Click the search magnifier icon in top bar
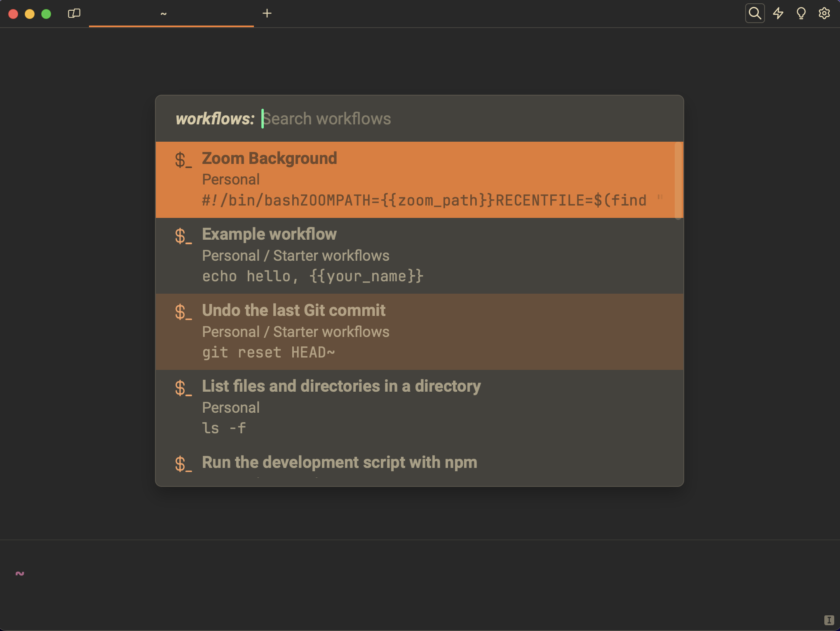The height and width of the screenshot is (631, 840). pyautogui.click(x=755, y=14)
